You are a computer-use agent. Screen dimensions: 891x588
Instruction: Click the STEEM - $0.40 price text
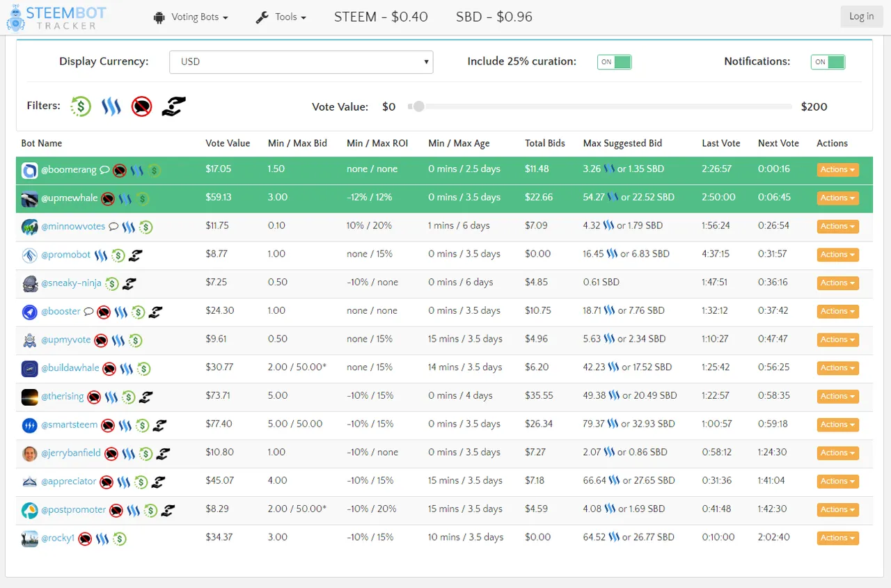click(x=381, y=17)
